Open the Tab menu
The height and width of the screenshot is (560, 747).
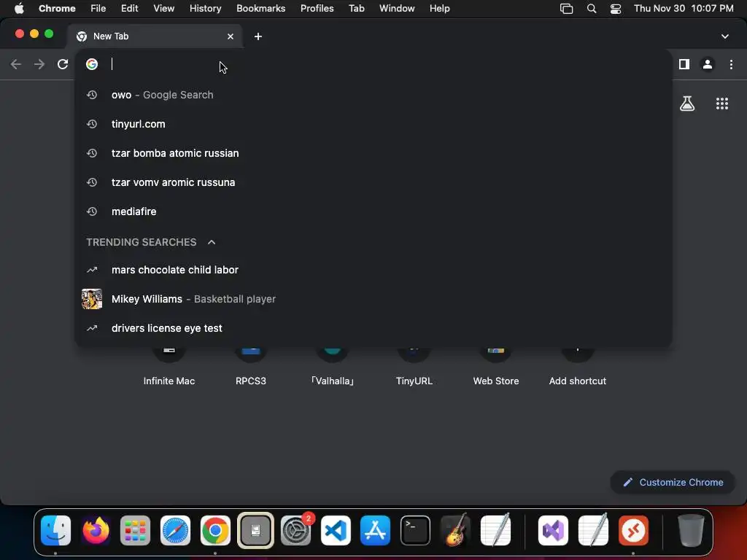click(356, 8)
